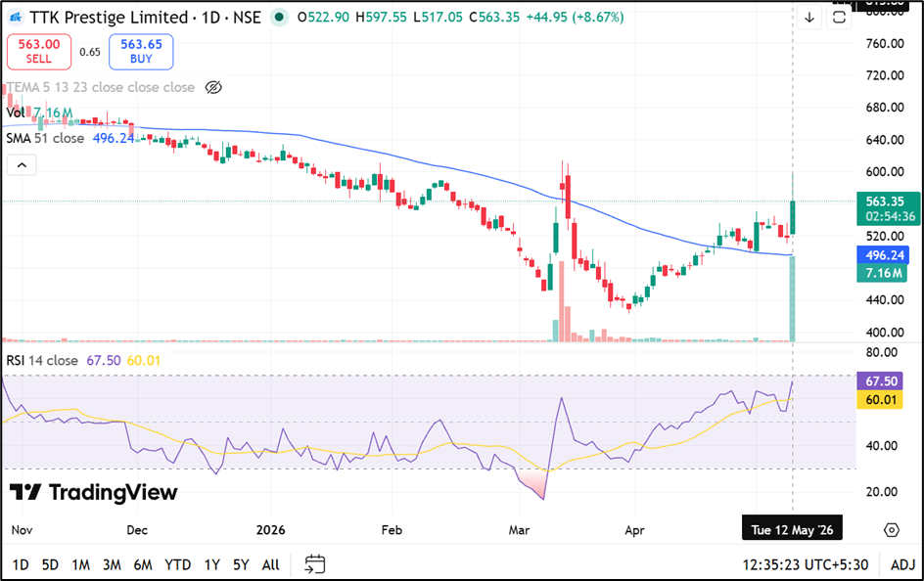This screenshot has width=924, height=581.
Task: Select the 3M time range
Action: [112, 564]
